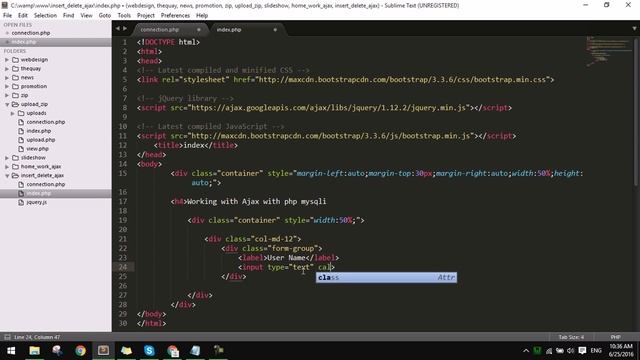This screenshot has height=360, width=640.
Task: Select connection.php under Open Files
Action: coord(31,33)
